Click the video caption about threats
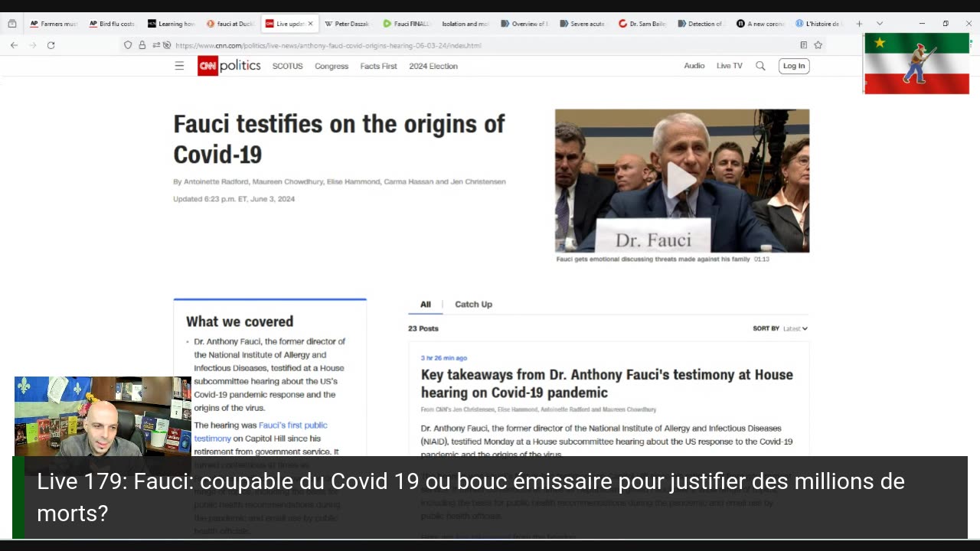This screenshot has height=551, width=980. click(x=653, y=259)
